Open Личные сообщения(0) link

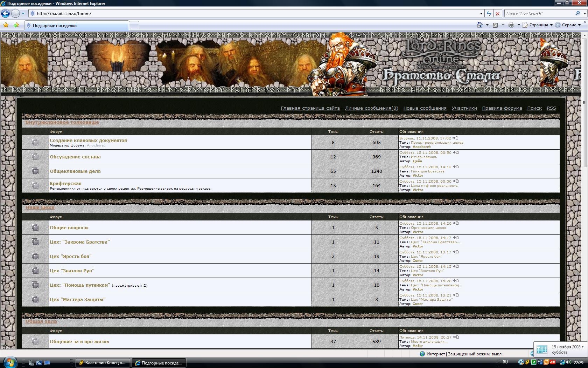371,108
